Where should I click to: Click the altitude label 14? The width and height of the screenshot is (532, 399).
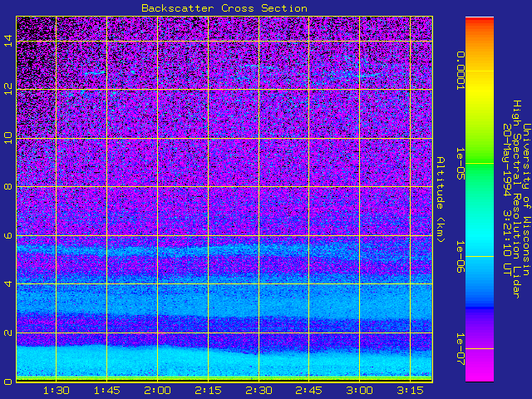click(x=8, y=41)
